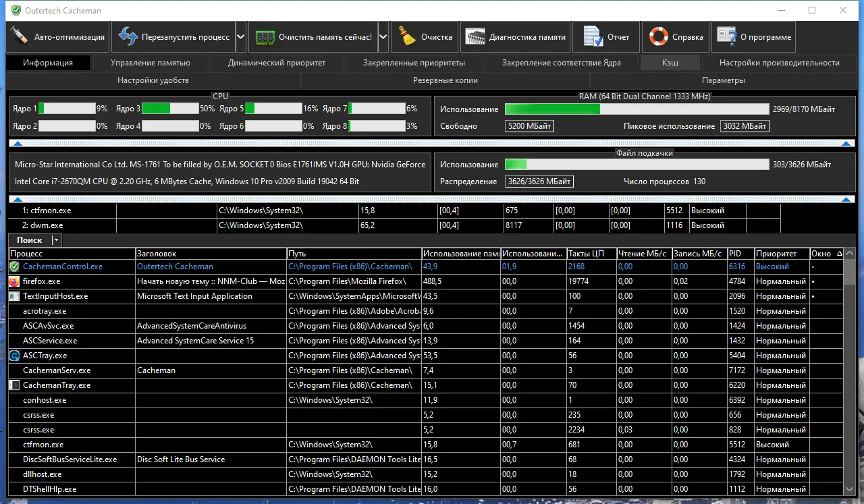Viewport: 864px width, 504px height.
Task: Click the О программе question icon
Action: tap(727, 37)
